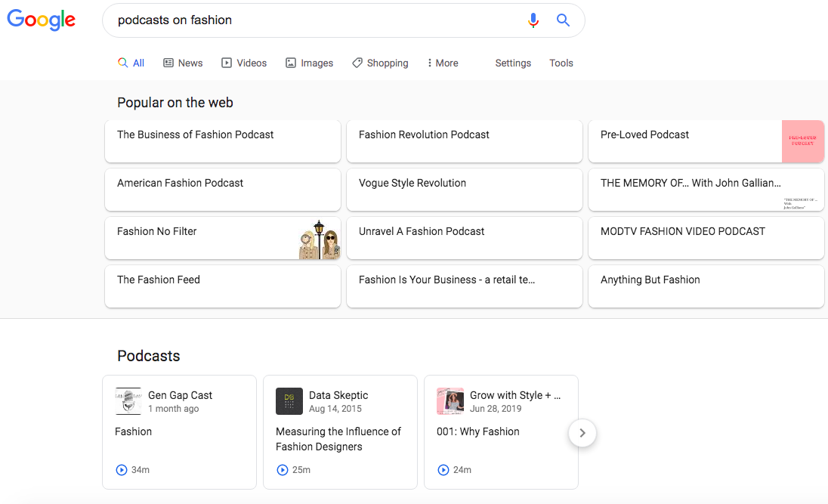Switch to the Videos tab

pyautogui.click(x=244, y=63)
